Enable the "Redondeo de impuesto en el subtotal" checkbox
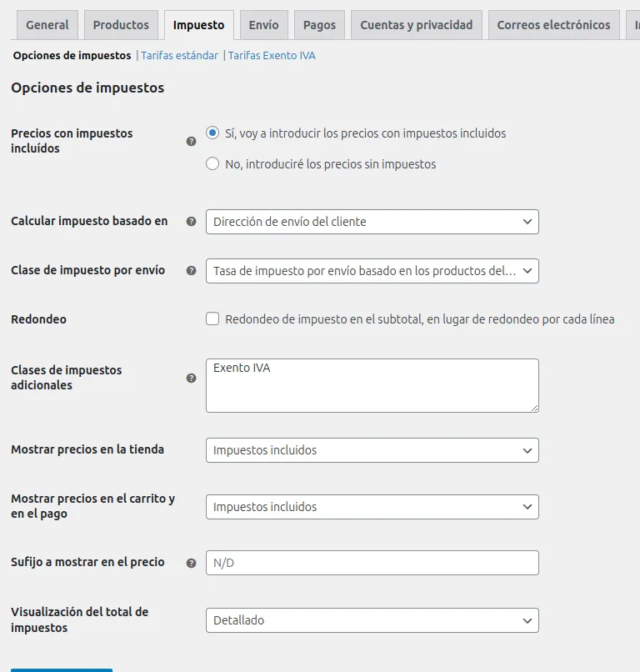Image resolution: width=640 pixels, height=672 pixels. 212,318
